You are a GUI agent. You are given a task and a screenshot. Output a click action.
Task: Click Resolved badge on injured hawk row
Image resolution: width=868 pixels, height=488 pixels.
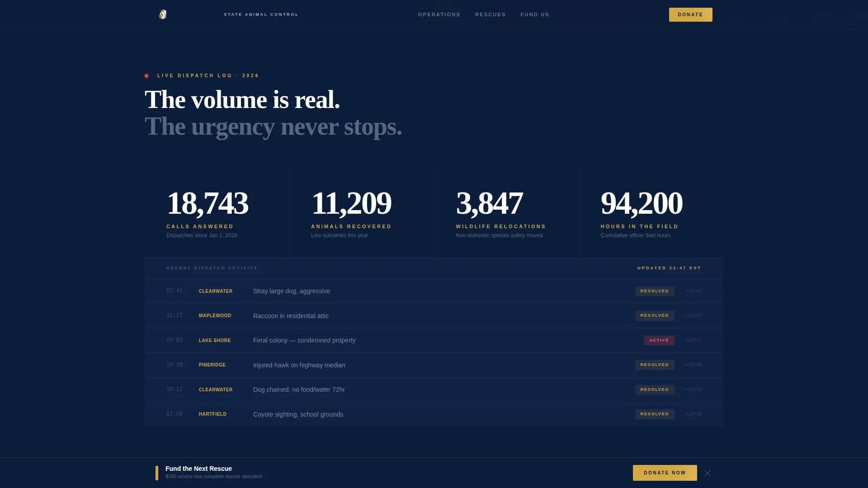(x=655, y=365)
